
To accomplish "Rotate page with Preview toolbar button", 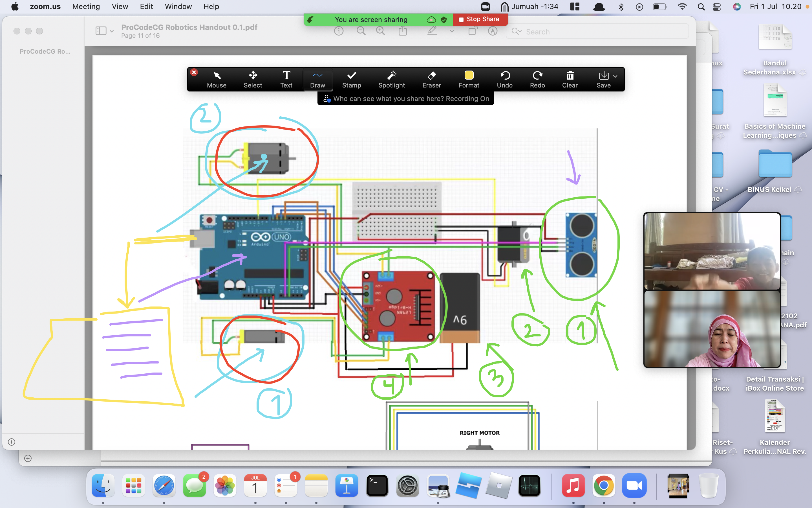I will click(x=472, y=31).
